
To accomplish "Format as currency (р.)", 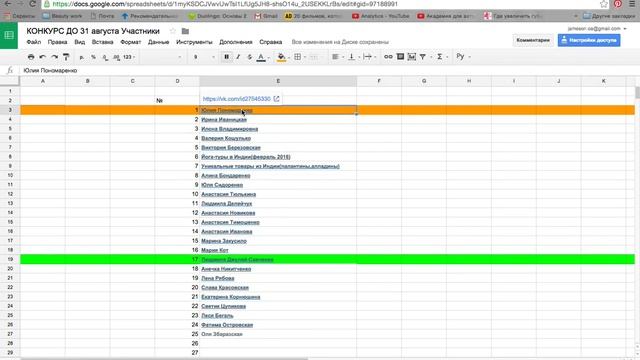I will pos(82,57).
